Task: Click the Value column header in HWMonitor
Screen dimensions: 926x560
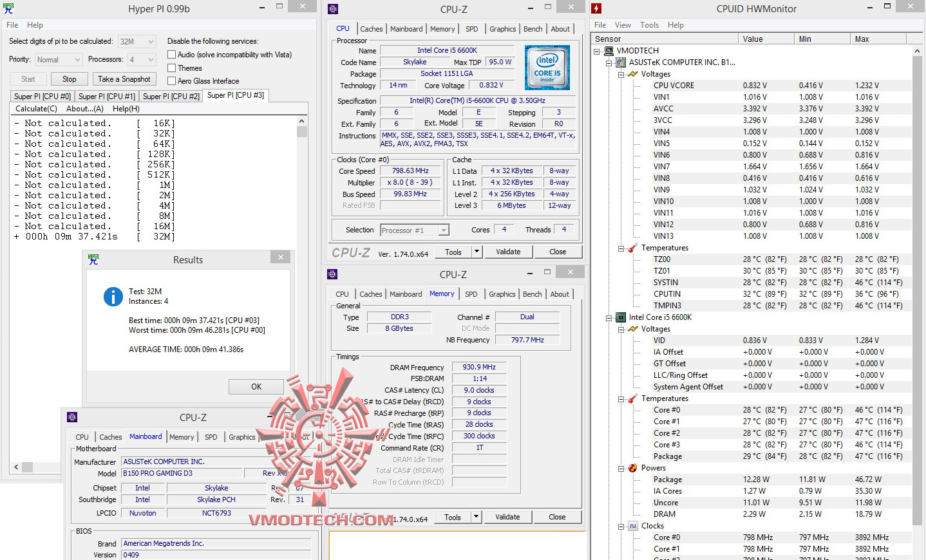Action: 766,39
